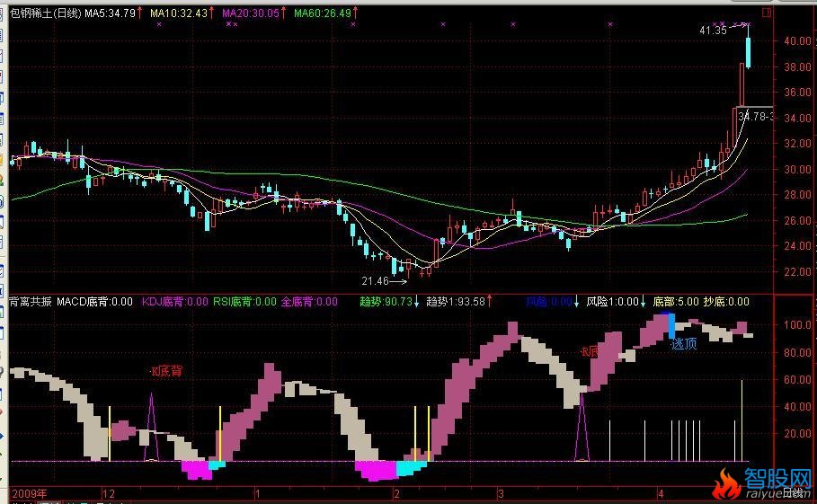Click the red box icon at top-right corner
Image resolution: width=817 pixels, height=504 pixels.
coord(766,13)
